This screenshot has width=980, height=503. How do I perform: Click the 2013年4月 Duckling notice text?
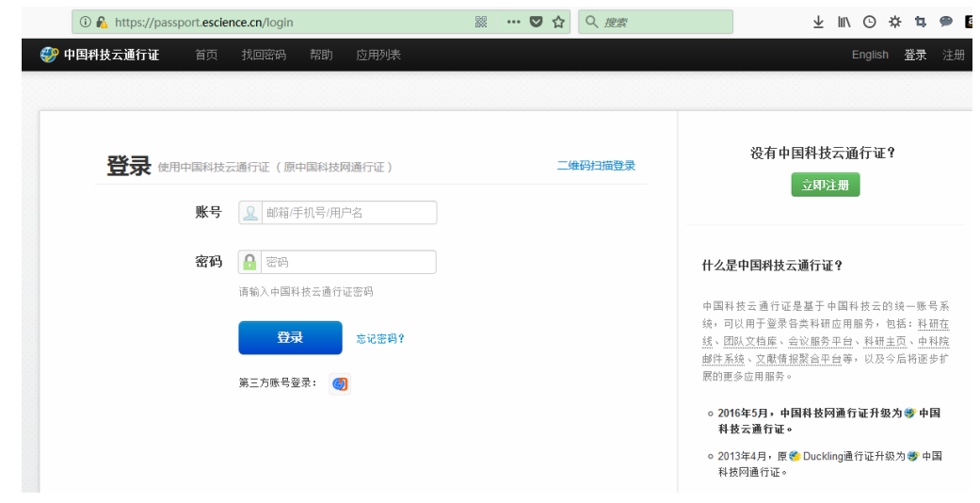coord(829,464)
